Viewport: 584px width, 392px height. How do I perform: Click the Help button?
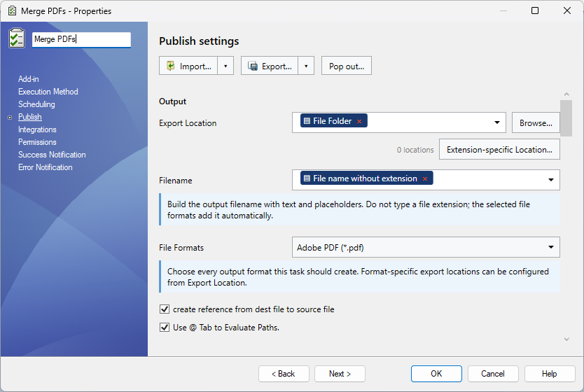coord(550,374)
